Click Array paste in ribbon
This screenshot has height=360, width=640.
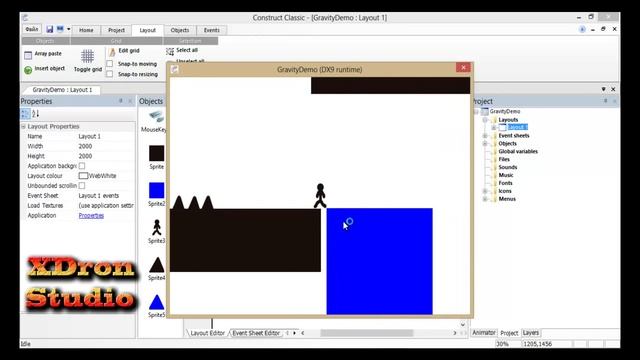click(43, 54)
